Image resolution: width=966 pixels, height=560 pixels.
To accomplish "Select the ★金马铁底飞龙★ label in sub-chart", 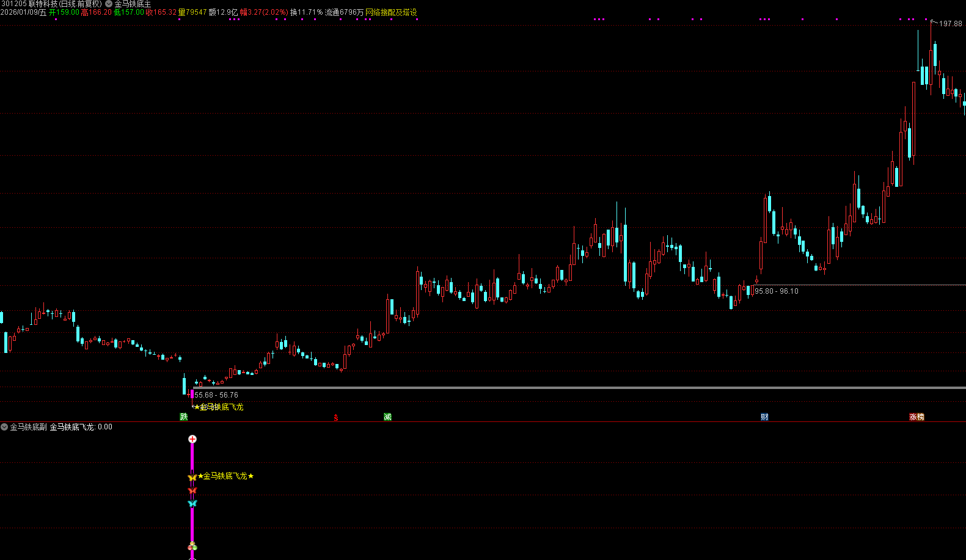I will coord(225,476).
